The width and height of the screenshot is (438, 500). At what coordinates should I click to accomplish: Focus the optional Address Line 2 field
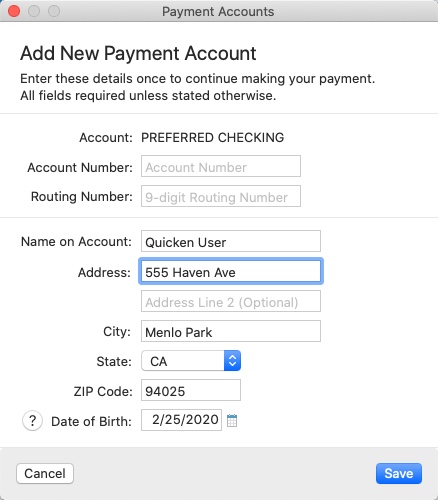pyautogui.click(x=231, y=301)
